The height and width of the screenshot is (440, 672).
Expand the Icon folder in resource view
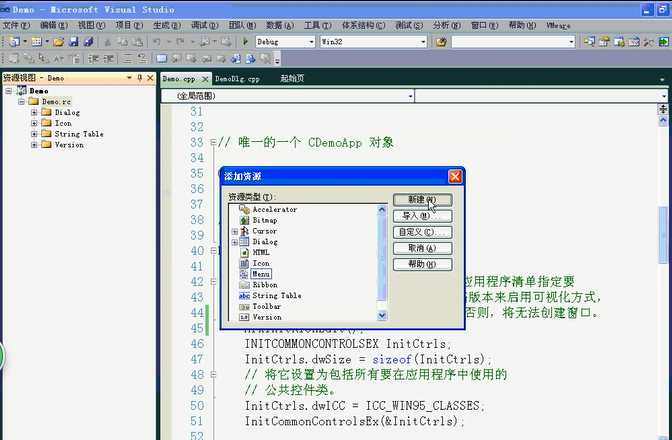[34, 123]
